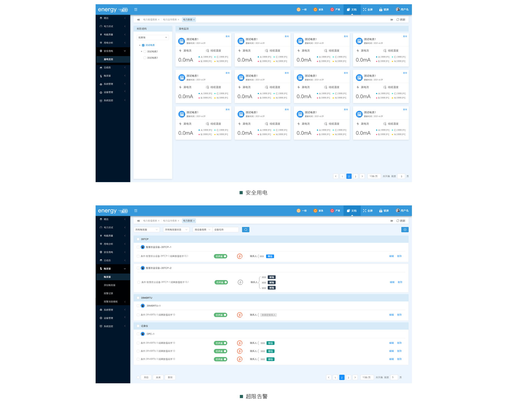Open the 紧急 alert notifications bell
This screenshot has height=420, width=507.
point(318,9)
